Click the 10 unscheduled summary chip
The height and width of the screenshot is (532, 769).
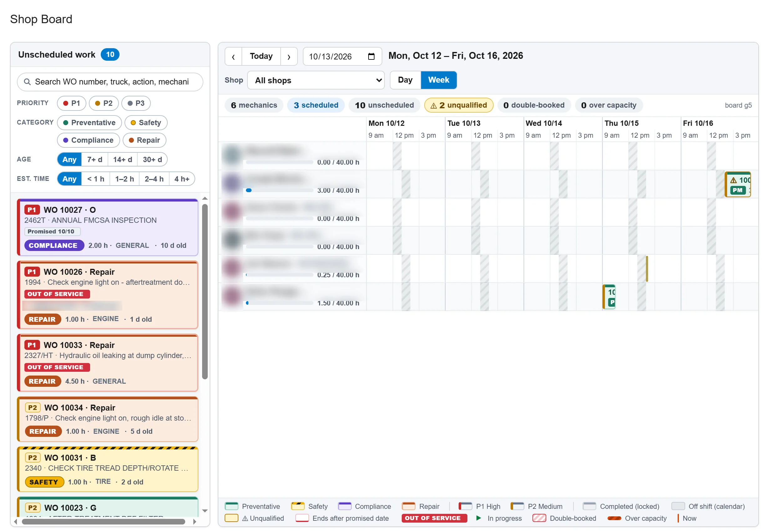click(x=384, y=105)
